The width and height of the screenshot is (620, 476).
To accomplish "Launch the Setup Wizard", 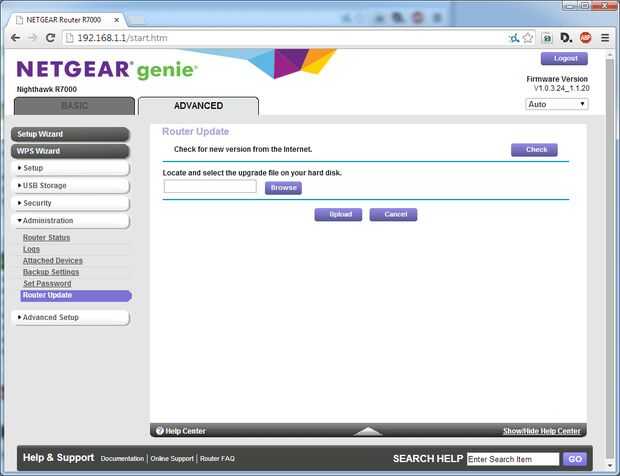I will [70, 134].
